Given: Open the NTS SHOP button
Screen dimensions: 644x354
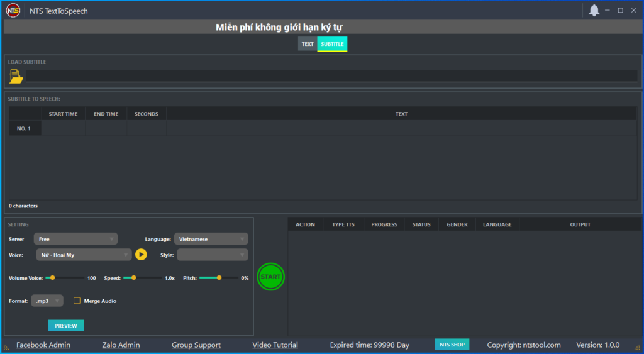Looking at the screenshot, I should (452, 345).
